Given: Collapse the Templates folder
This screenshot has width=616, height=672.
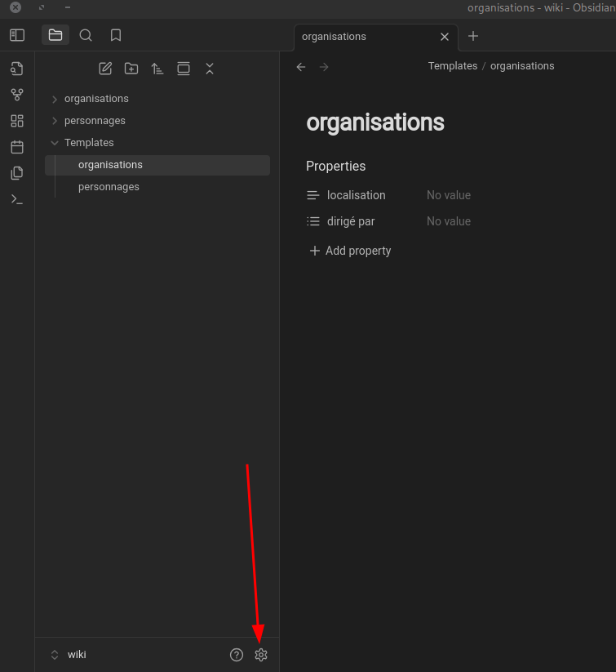Looking at the screenshot, I should pos(55,143).
